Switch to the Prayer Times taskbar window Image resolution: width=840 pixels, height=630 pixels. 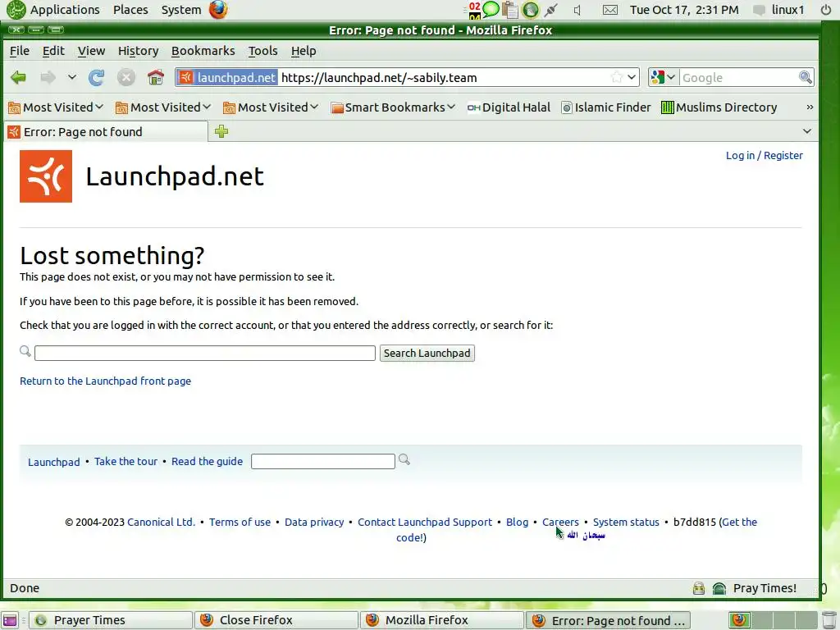(111, 620)
